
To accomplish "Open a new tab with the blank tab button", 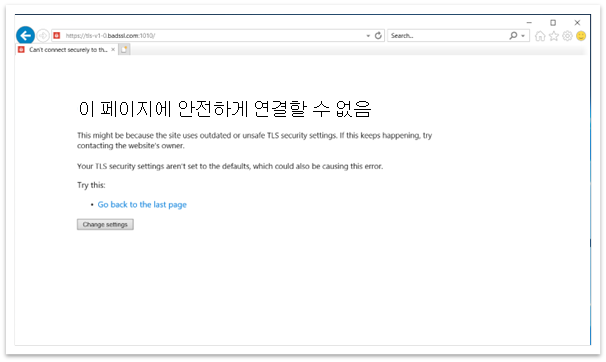I will click(x=124, y=49).
